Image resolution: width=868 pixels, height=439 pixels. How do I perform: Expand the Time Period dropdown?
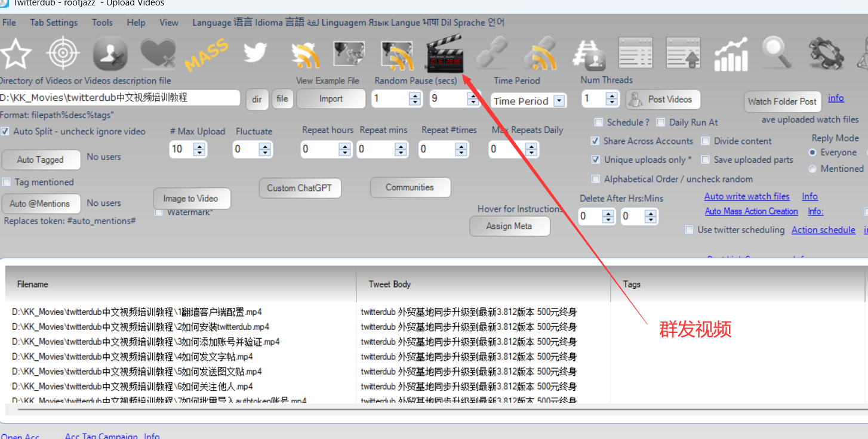[559, 101]
